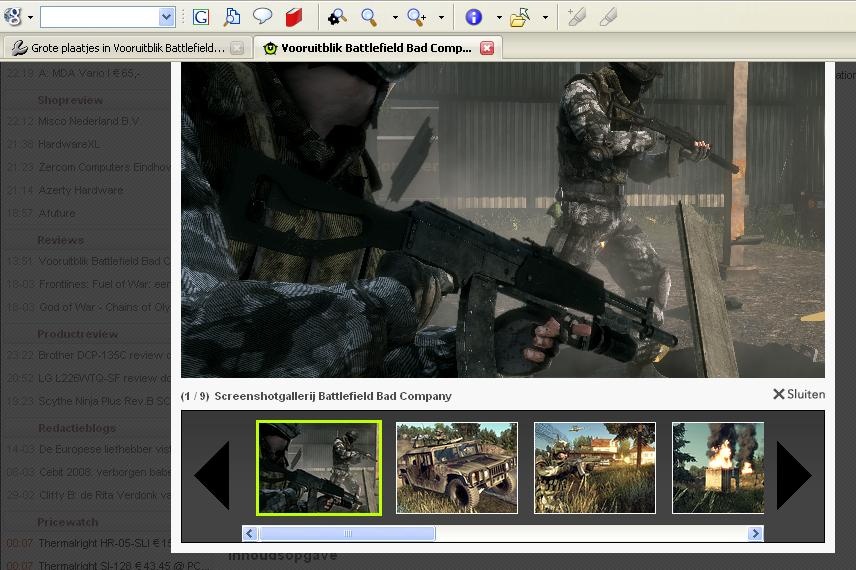The height and width of the screenshot is (570, 856).
Task: Go to next thumbnails with right arrow
Action: 793,476
